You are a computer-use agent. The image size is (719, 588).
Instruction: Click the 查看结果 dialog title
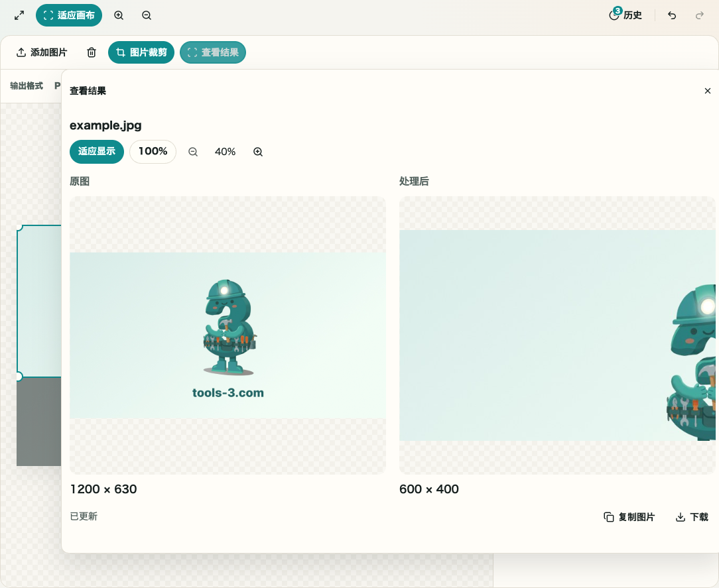(88, 91)
